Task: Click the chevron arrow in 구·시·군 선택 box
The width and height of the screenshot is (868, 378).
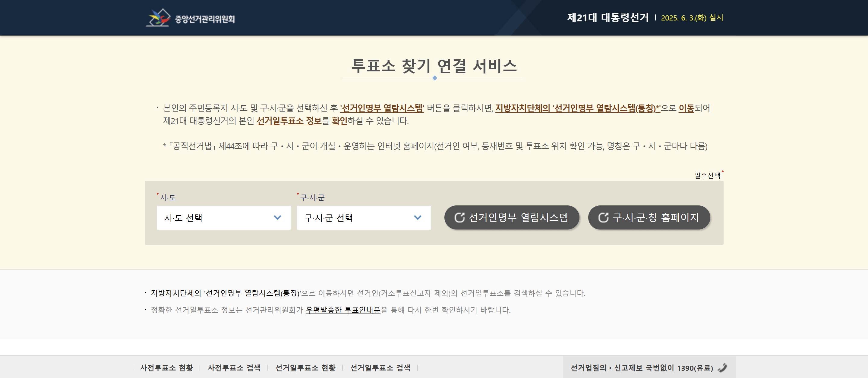Action: 418,218
